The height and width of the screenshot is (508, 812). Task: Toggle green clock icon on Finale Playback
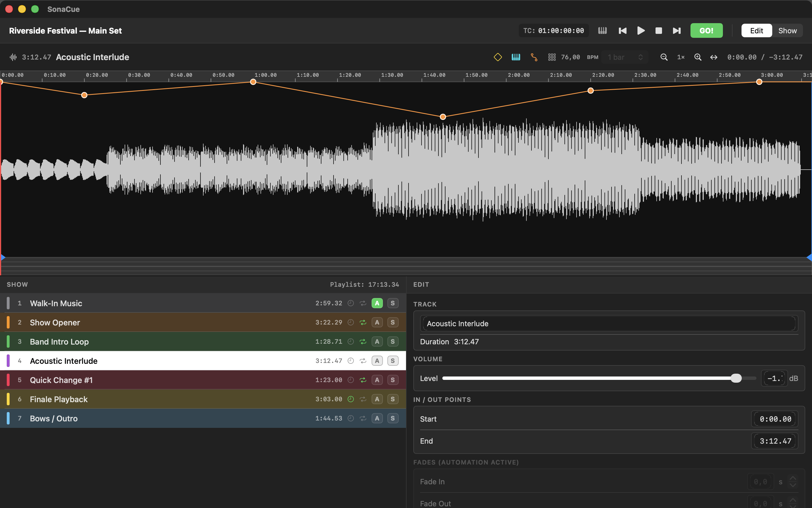pos(351,399)
